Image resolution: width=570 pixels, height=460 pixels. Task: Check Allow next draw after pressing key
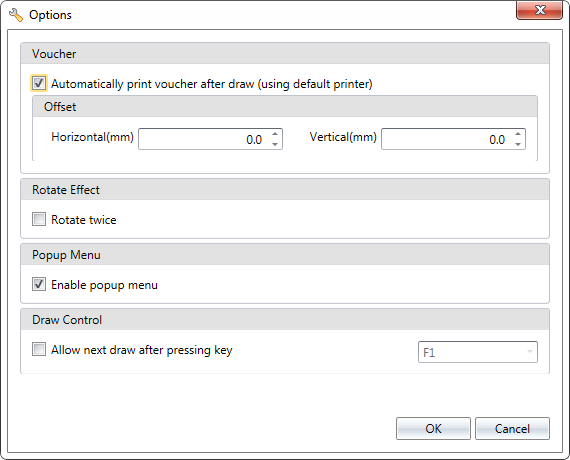tap(39, 349)
